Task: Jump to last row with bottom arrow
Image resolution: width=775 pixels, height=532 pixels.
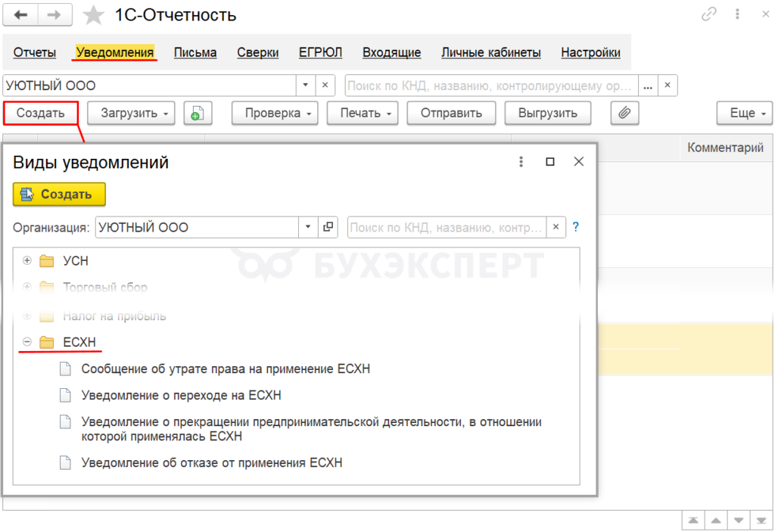Action: point(761,521)
